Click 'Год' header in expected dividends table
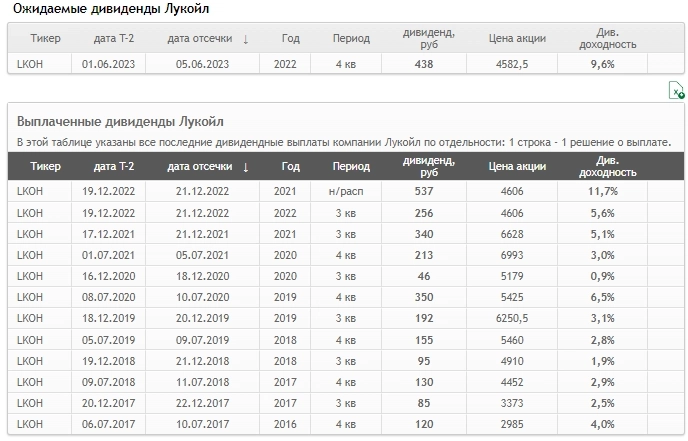This screenshot has height=441, width=688. (x=290, y=39)
